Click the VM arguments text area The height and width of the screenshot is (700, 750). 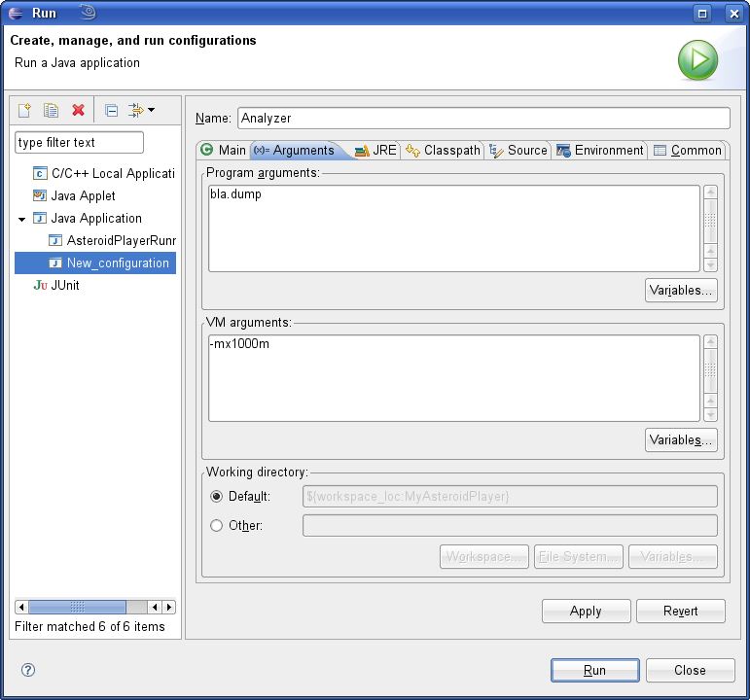[454, 378]
